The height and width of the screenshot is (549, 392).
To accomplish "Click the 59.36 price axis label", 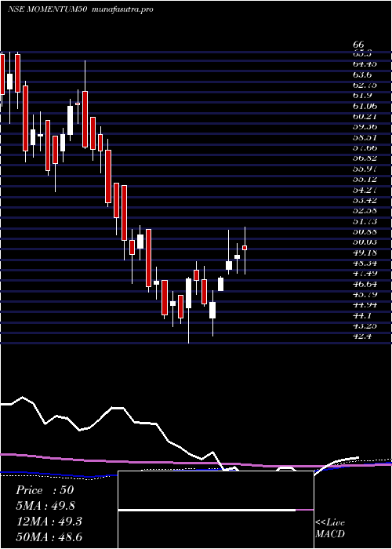I will 365,127.
